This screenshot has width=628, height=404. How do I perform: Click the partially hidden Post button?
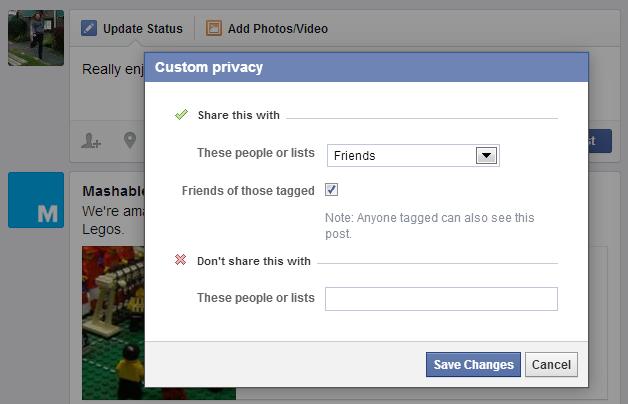(600, 141)
